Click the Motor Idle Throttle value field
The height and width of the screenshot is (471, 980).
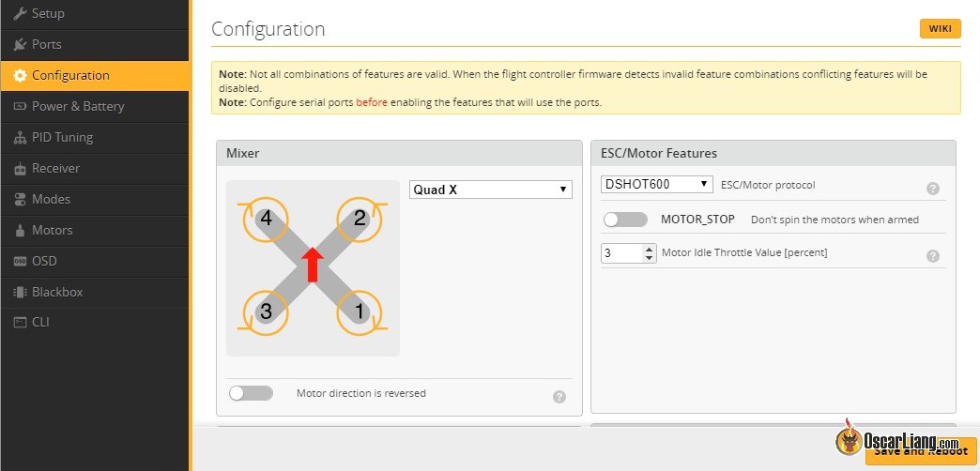621,253
